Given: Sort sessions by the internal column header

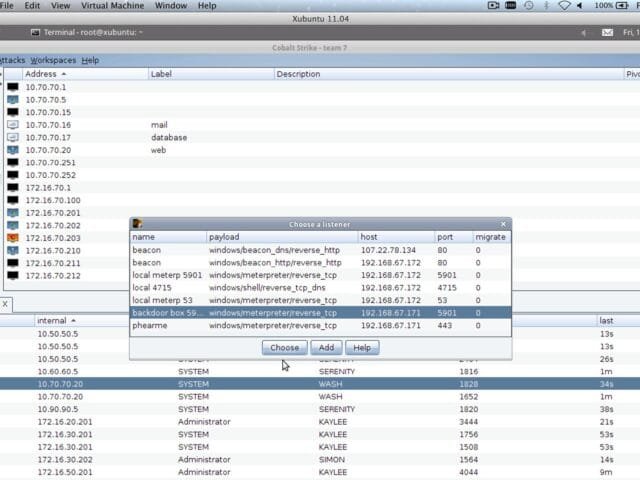Looking at the screenshot, I should click(55, 320).
